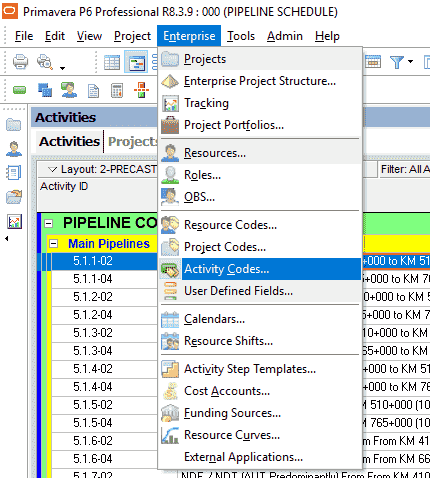
Task: Close the Enterprise menu by clicking Enterprise
Action: point(189,36)
